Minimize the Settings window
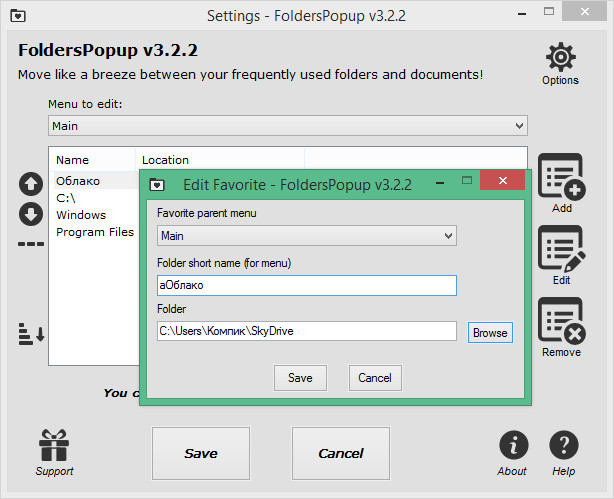The height and width of the screenshot is (499, 614). (522, 14)
